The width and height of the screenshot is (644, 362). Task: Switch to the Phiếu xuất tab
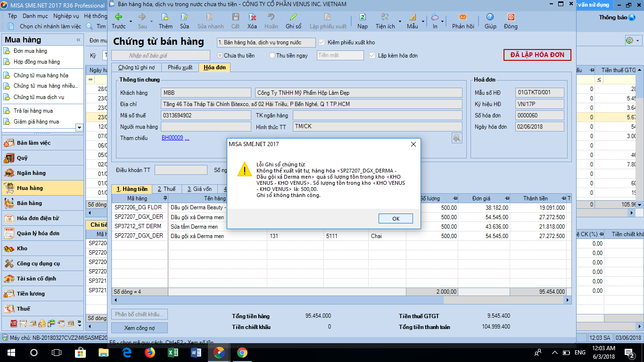(x=180, y=67)
